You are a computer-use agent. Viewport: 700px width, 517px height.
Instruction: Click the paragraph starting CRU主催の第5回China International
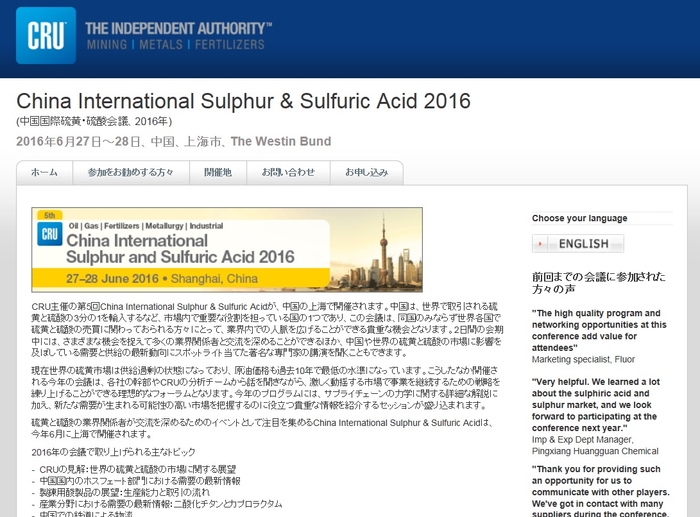point(267,329)
